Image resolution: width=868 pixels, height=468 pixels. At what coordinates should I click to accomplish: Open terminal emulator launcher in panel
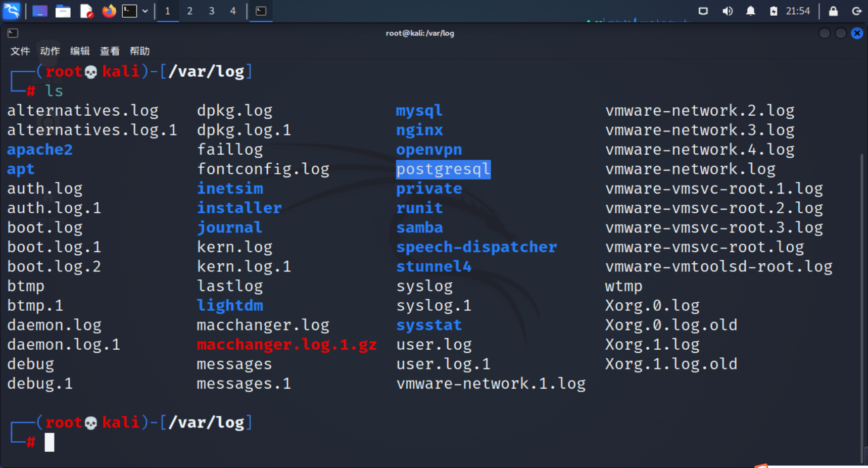[x=130, y=11]
